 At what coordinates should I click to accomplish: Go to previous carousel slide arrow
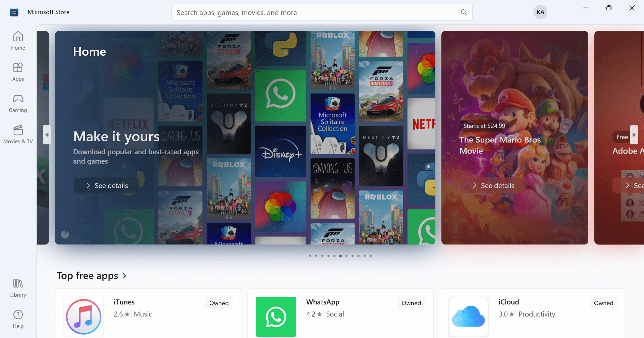[47, 135]
